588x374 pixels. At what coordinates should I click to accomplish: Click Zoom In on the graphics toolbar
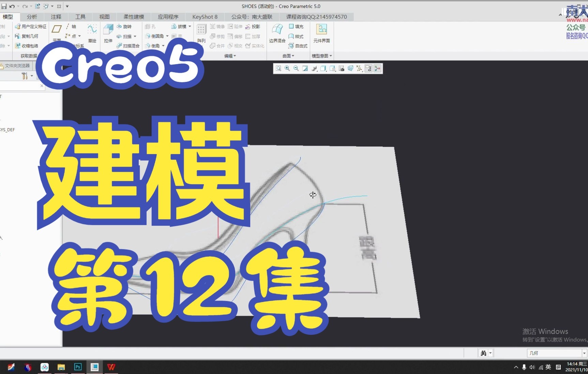(x=287, y=69)
